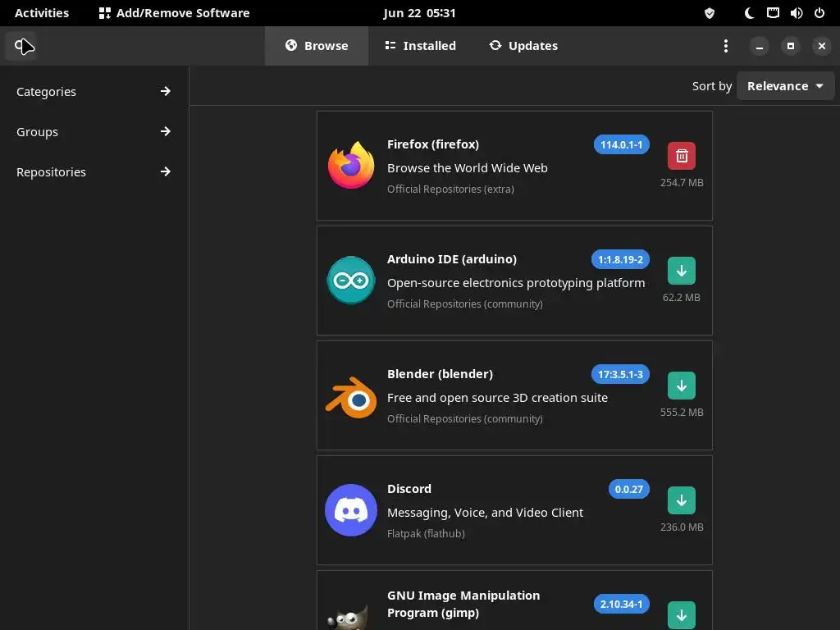Click the 236.0 MB size of Discord
840x630 pixels.
tap(682, 527)
